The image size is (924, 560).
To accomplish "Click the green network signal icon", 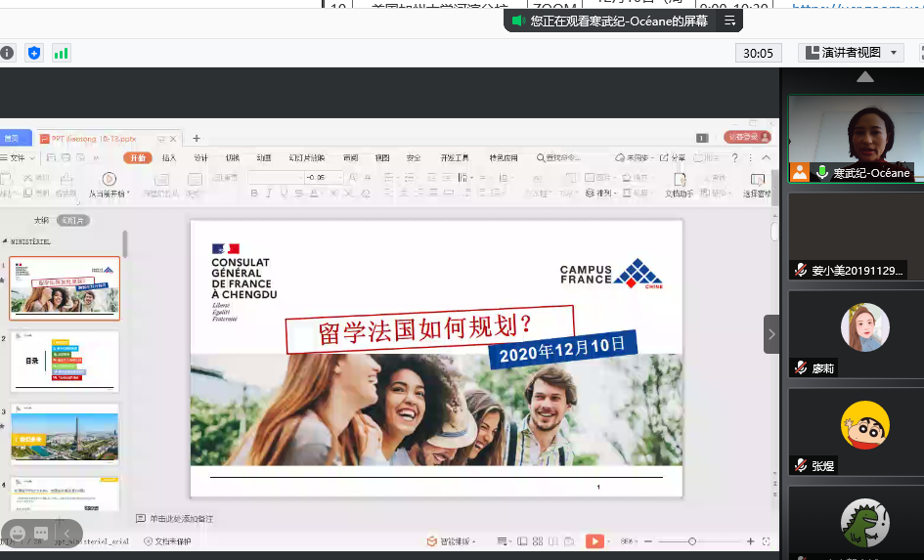I will 62,53.
